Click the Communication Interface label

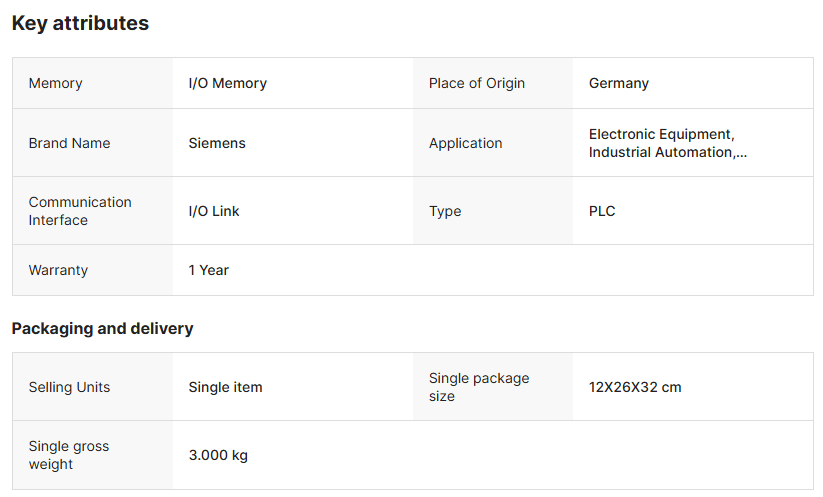[x=79, y=211]
